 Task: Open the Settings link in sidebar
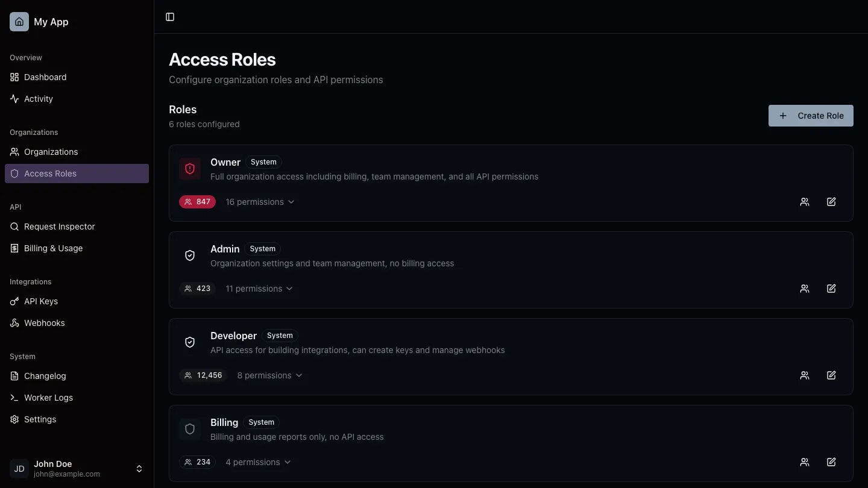(40, 419)
